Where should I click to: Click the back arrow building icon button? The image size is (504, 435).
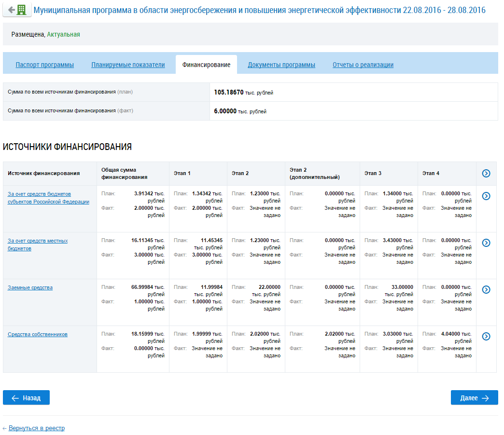pyautogui.click(x=17, y=10)
